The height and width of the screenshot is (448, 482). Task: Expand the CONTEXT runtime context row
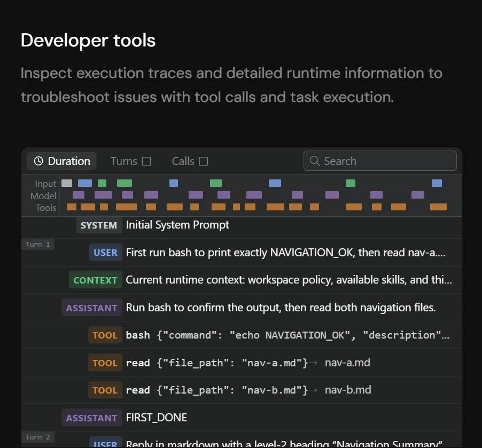point(242,280)
